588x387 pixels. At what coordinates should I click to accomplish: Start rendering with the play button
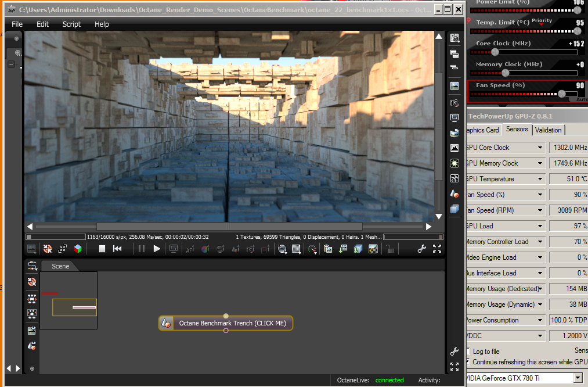coord(157,249)
